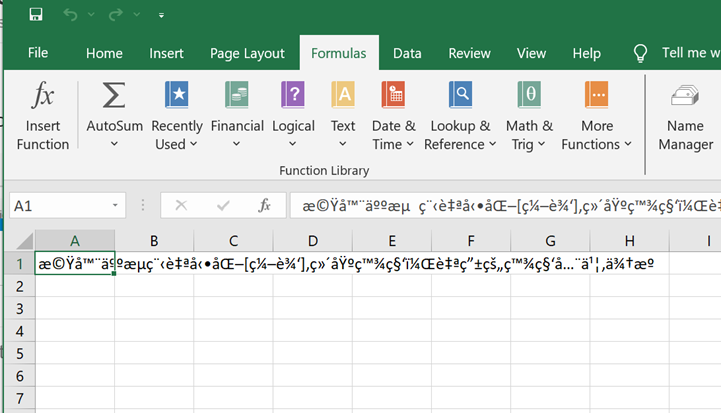Select column D header
Screen dimensions: 721x413
pyautogui.click(x=312, y=241)
